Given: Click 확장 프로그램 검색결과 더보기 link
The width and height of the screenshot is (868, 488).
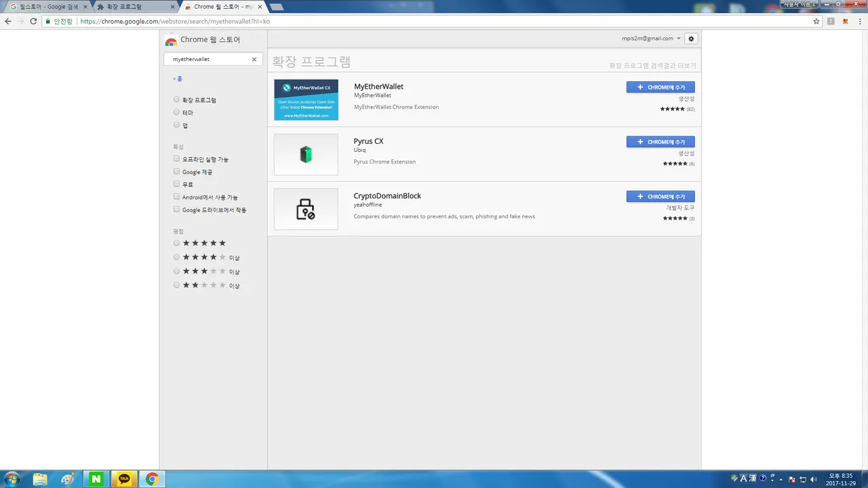Looking at the screenshot, I should pos(652,66).
